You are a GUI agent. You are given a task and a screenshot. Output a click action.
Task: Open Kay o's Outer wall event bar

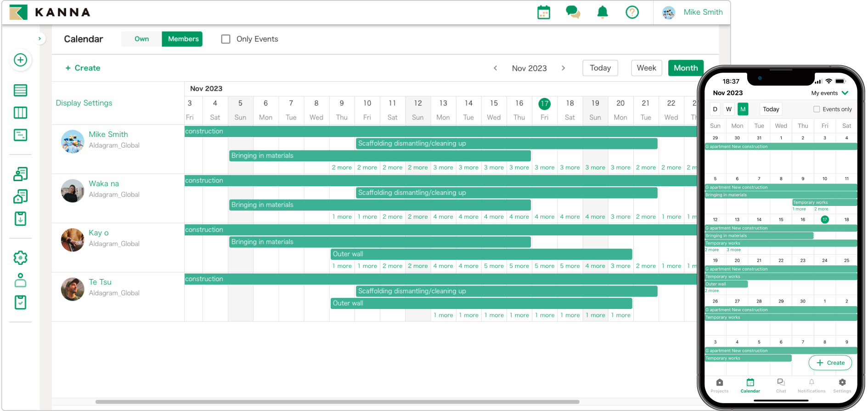[x=481, y=254]
